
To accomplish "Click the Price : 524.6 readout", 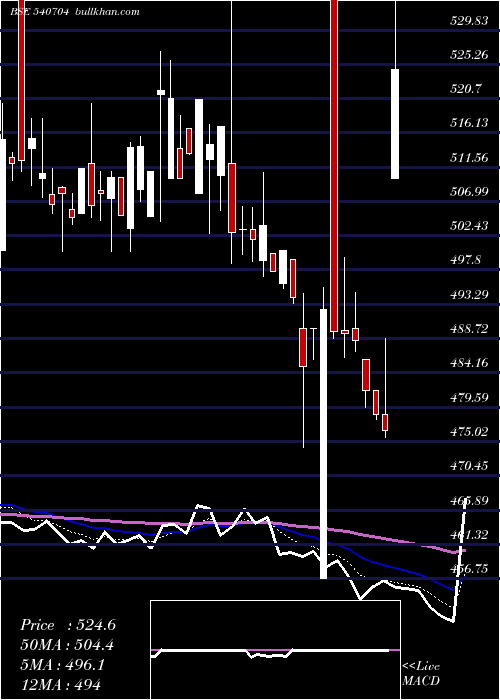I will [x=68, y=625].
